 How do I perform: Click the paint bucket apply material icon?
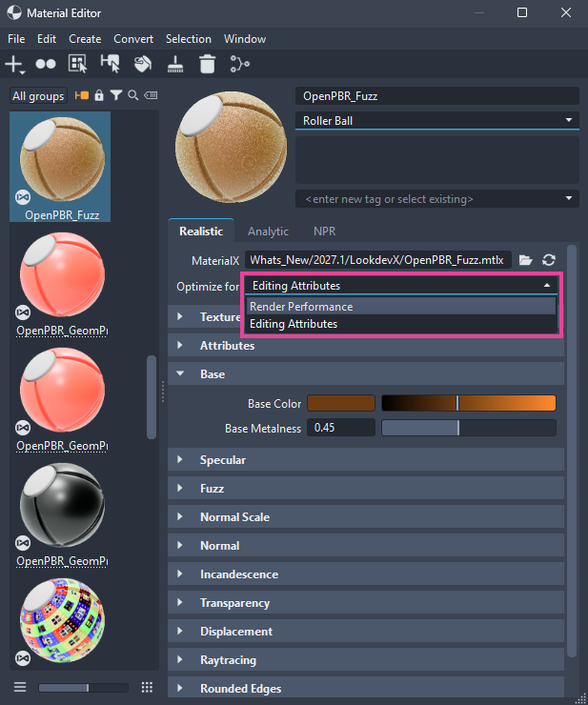coord(143,64)
